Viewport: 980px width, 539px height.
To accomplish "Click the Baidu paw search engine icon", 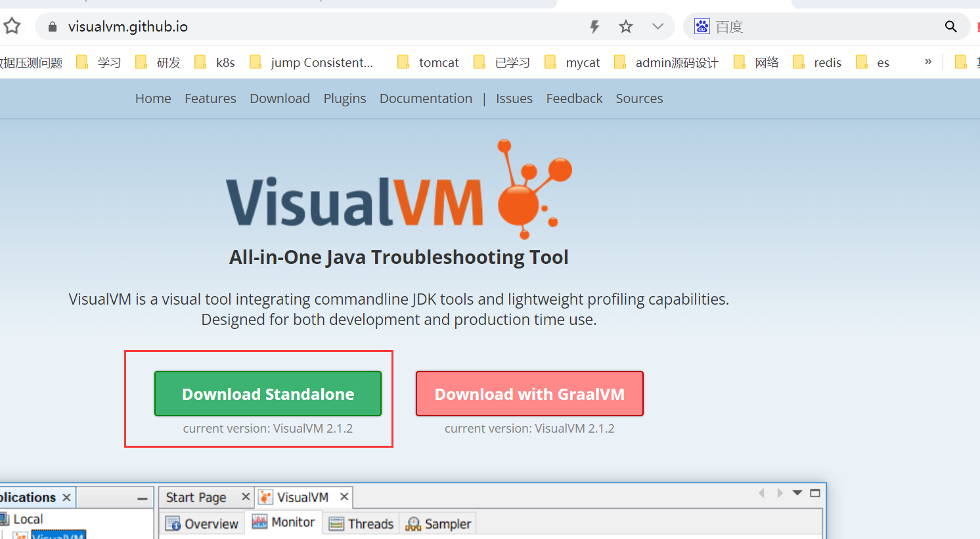I will [702, 26].
